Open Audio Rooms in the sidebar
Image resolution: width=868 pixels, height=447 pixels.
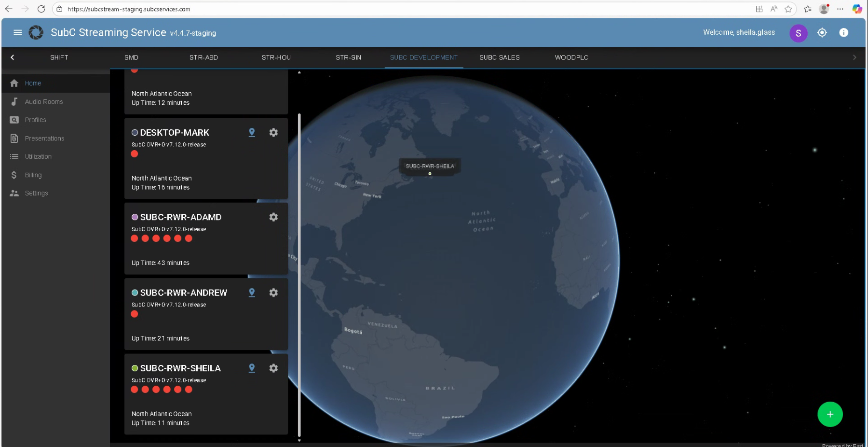[44, 102]
